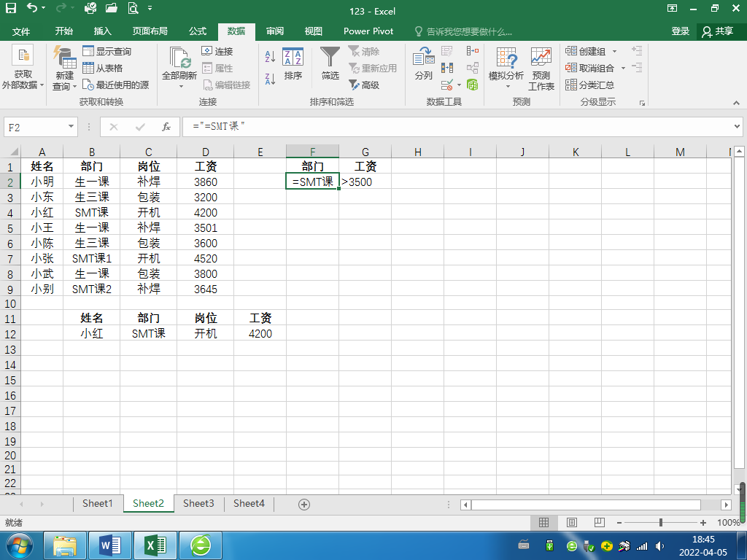Screen dimensions: 747x560
Task: Switch to the Home (开始) tab
Action: click(63, 31)
